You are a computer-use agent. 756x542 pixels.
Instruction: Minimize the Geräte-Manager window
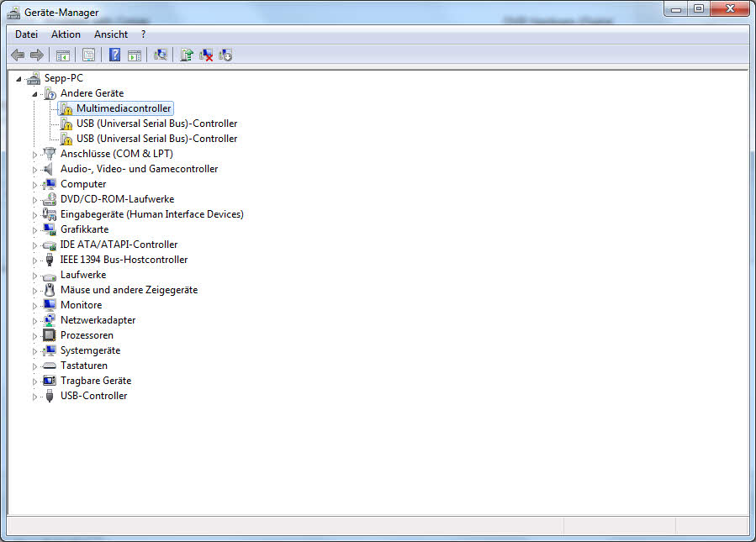676,9
